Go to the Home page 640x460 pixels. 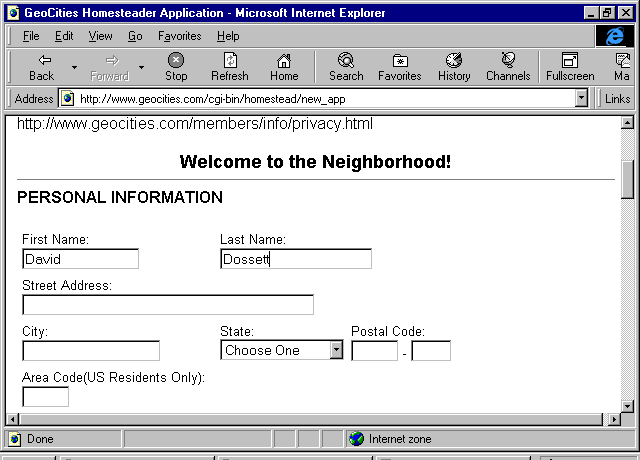tap(284, 67)
